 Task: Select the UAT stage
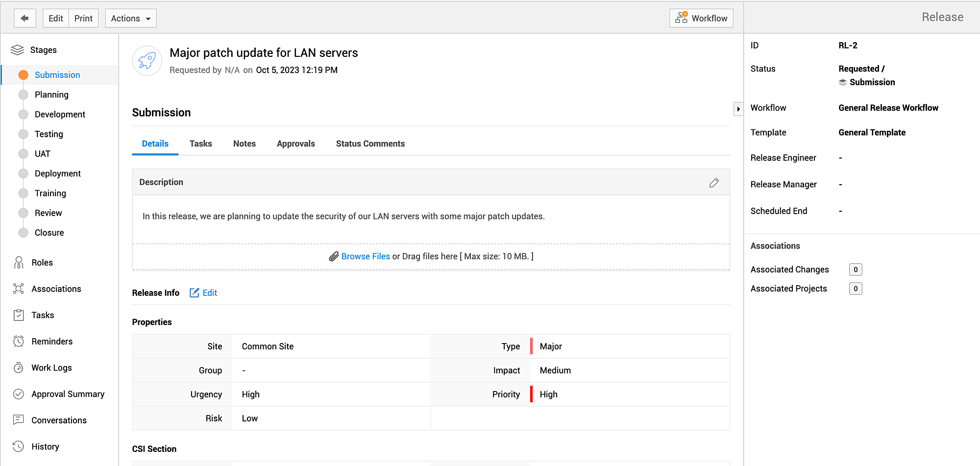pyautogui.click(x=43, y=154)
